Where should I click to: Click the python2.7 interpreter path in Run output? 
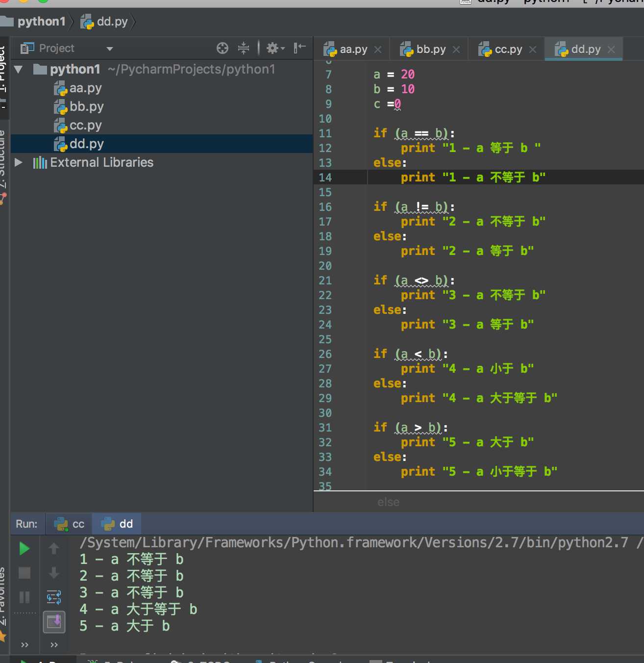354,543
